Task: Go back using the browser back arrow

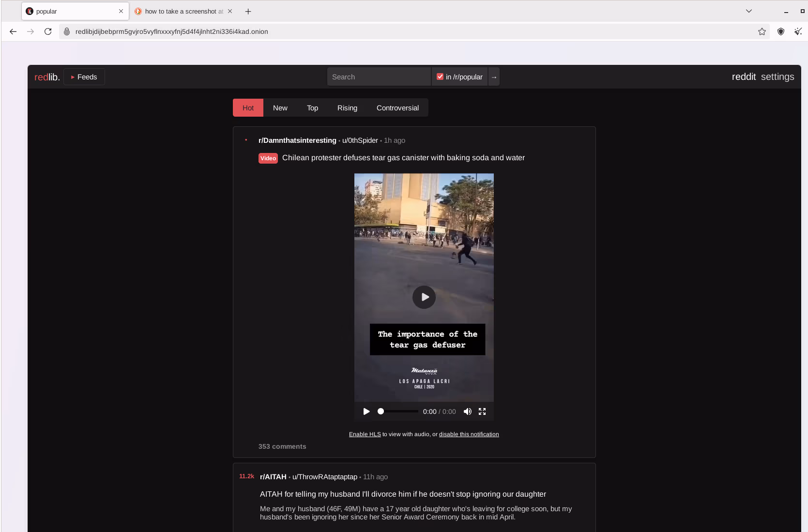Action: [13, 31]
